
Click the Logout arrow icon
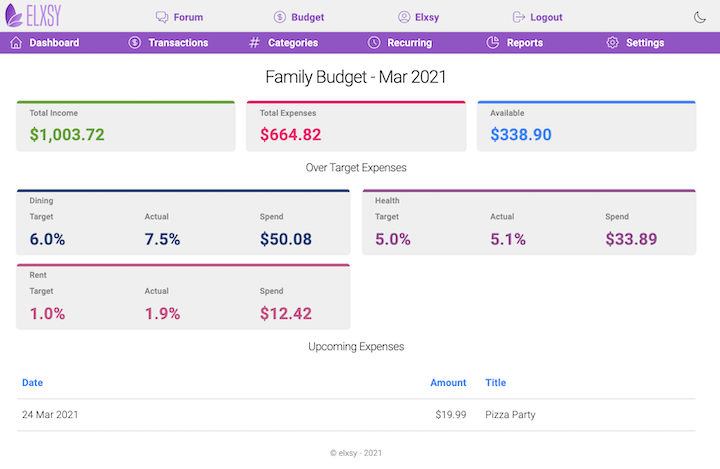tap(519, 17)
